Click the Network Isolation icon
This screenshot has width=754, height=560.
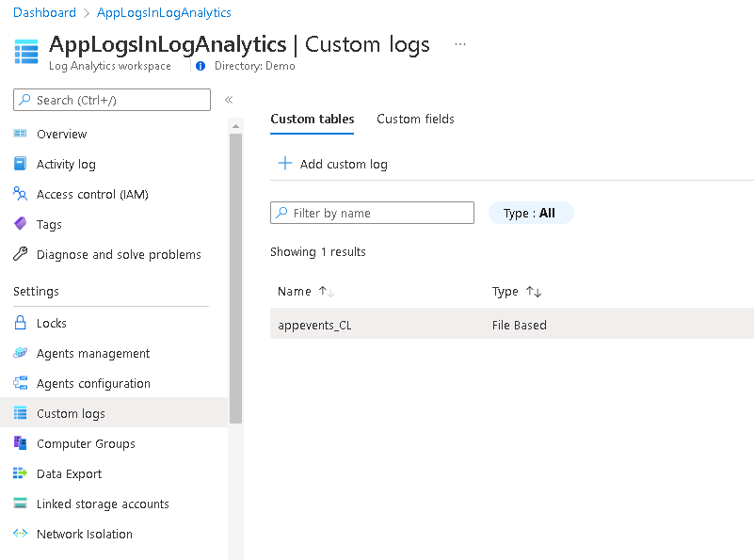point(20,534)
